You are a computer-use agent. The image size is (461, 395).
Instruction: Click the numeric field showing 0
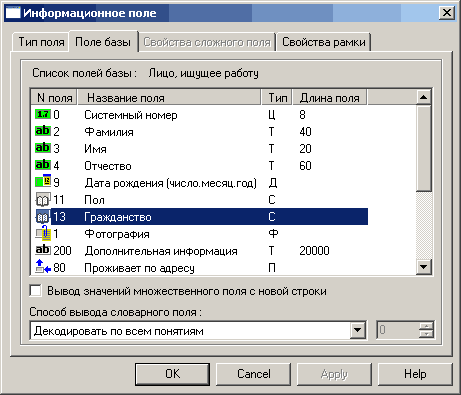pyautogui.click(x=397, y=330)
